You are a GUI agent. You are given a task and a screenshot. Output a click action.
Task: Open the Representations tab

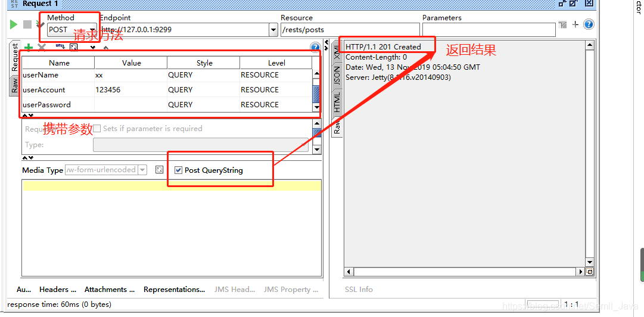click(x=174, y=290)
